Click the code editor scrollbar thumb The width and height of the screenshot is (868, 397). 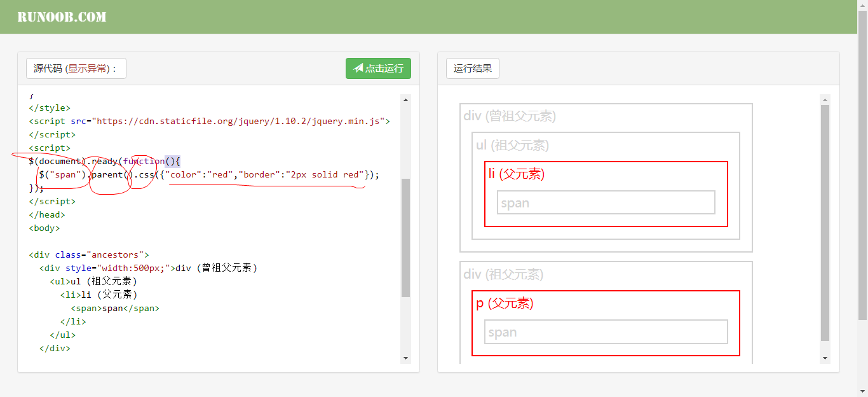point(406,237)
